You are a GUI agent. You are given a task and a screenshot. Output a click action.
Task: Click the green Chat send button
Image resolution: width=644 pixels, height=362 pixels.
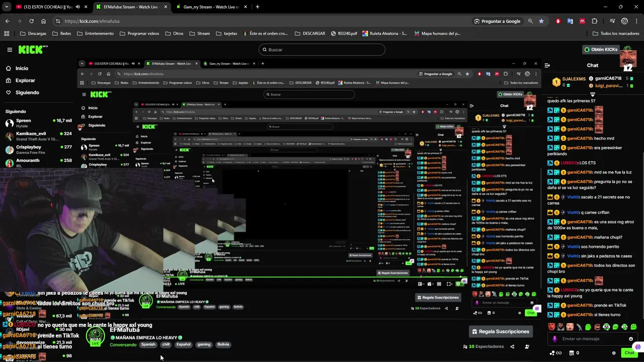(629, 353)
